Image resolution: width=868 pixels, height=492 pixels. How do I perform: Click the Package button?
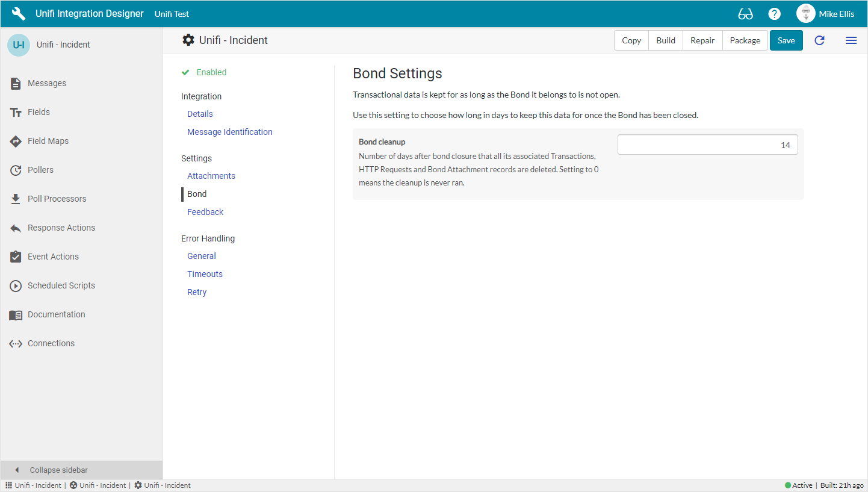click(x=745, y=40)
